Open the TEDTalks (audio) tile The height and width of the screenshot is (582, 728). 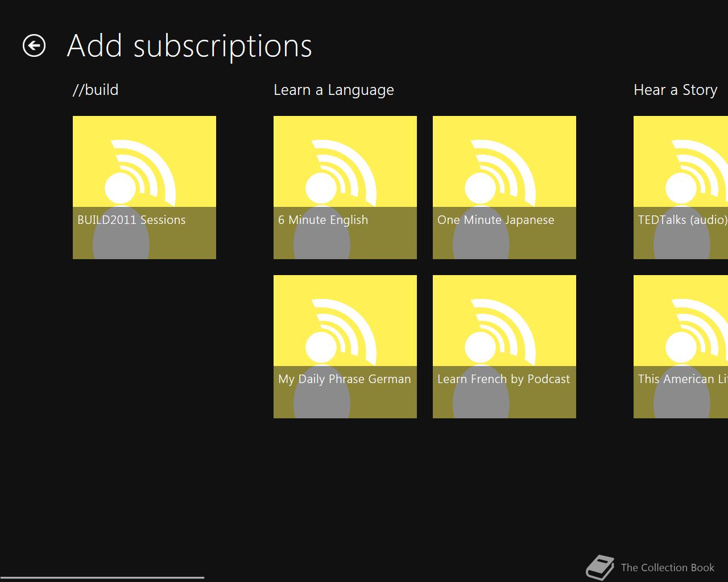click(681, 188)
